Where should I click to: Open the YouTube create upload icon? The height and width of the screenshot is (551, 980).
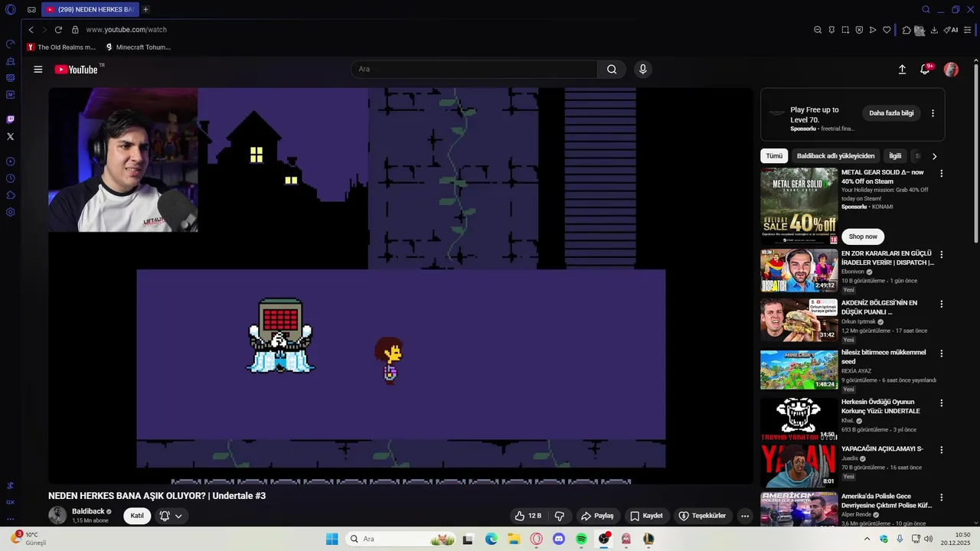(902, 70)
